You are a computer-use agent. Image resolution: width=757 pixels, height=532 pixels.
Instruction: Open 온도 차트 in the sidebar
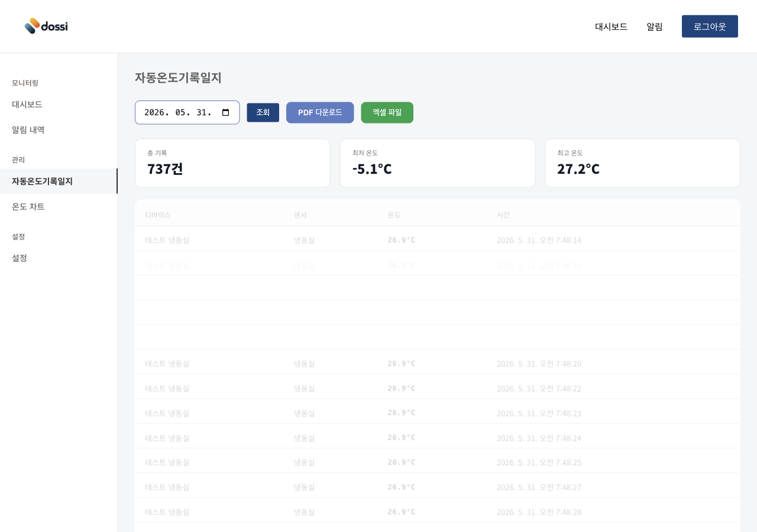(x=59, y=206)
